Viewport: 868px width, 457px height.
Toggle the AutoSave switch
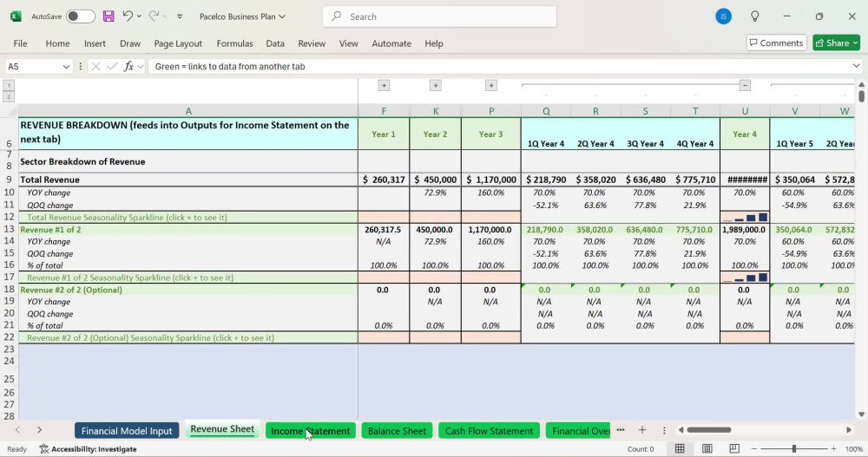[80, 16]
